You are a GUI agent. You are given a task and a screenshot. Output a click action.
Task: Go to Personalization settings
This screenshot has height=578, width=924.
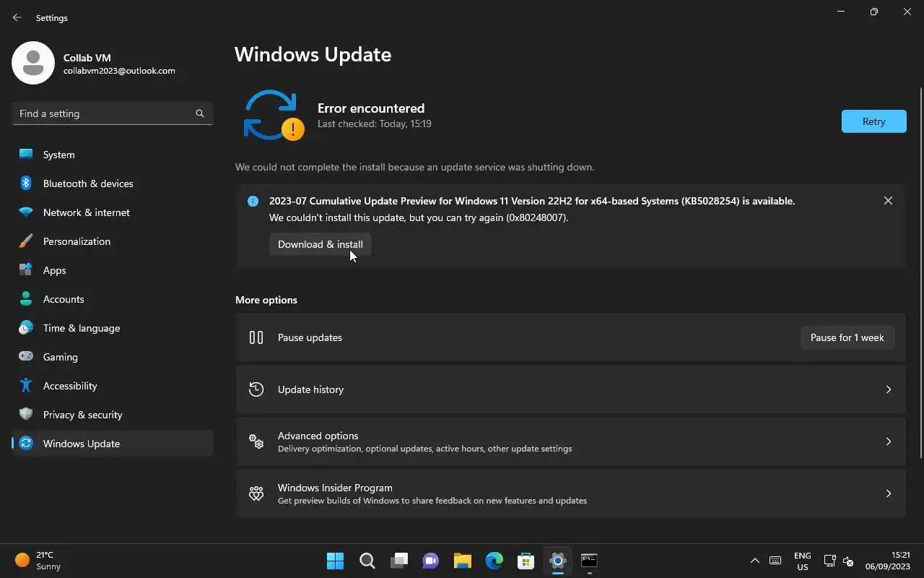113,241
